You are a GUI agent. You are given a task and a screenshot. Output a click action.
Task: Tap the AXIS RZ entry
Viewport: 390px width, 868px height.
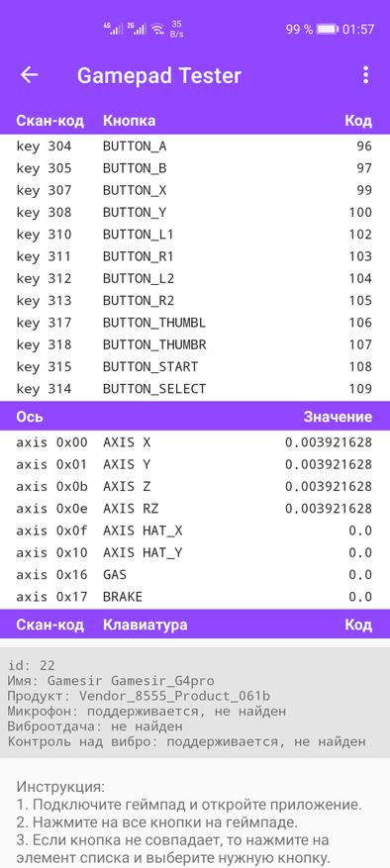pyautogui.click(x=195, y=508)
